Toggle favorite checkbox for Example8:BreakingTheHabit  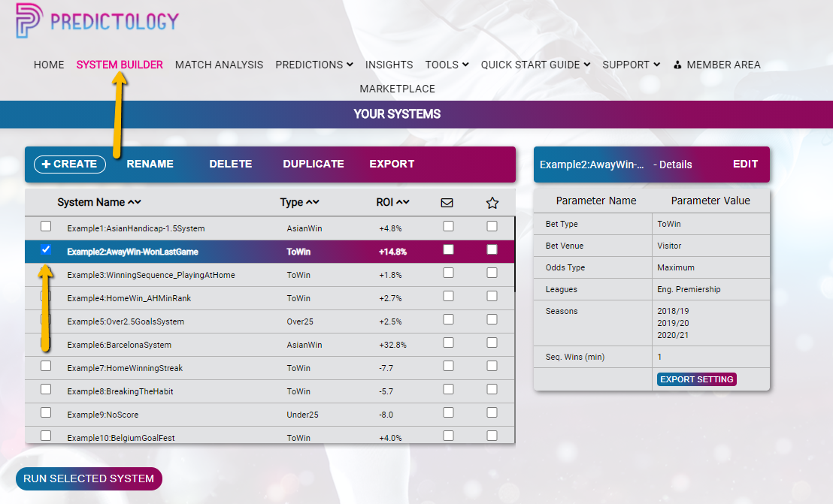(x=492, y=389)
